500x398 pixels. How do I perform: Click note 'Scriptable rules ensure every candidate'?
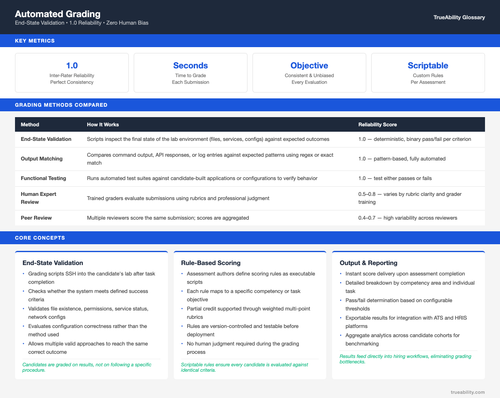(244, 367)
